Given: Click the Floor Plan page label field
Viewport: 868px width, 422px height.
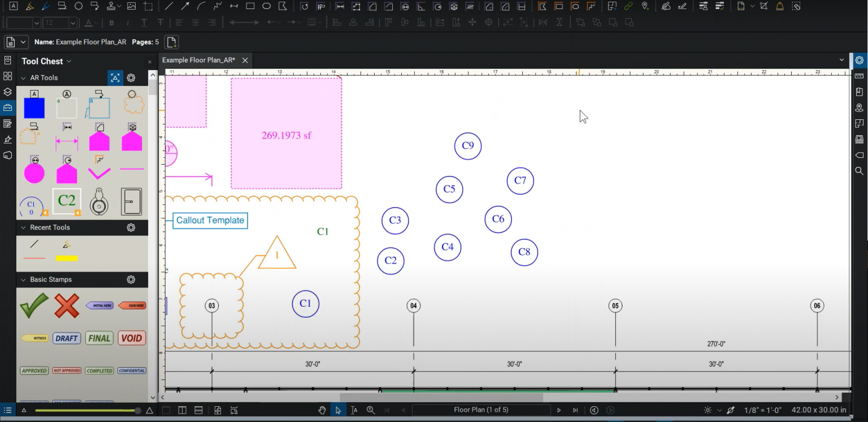Looking at the screenshot, I should coord(481,410).
